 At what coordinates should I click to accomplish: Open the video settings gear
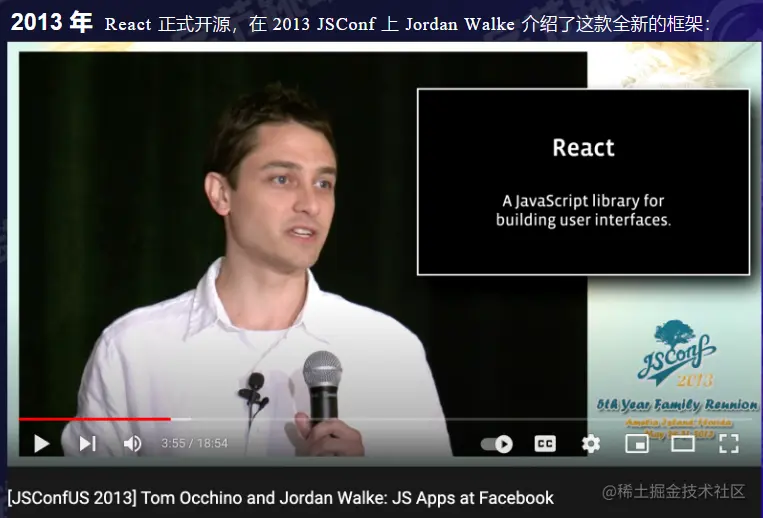pos(591,444)
